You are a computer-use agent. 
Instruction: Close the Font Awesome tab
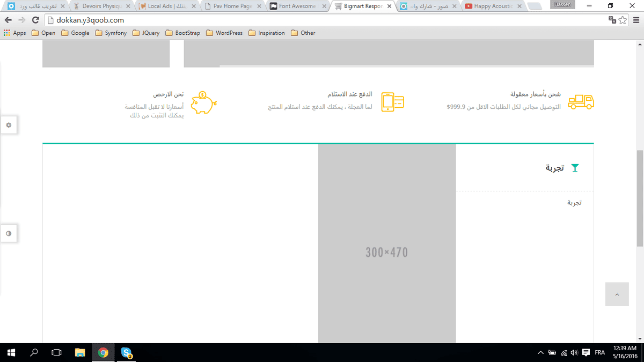[x=323, y=6]
